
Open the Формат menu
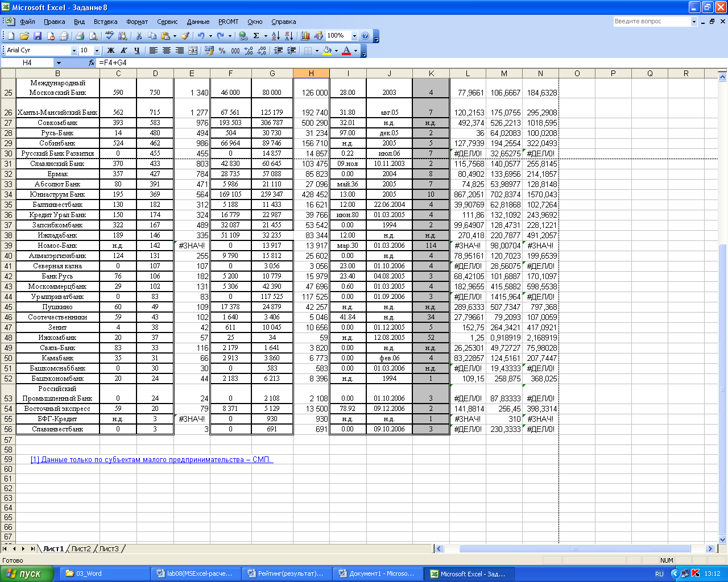click(137, 22)
